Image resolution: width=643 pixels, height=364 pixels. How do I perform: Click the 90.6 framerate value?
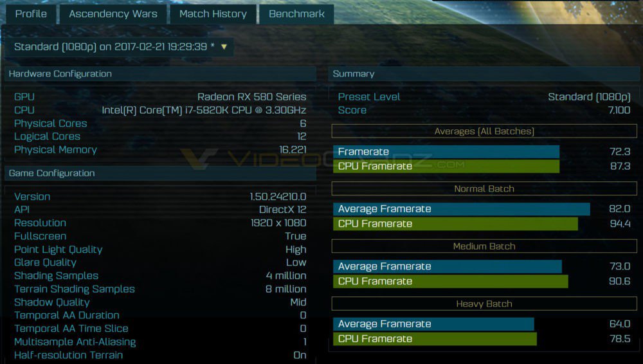620,281
